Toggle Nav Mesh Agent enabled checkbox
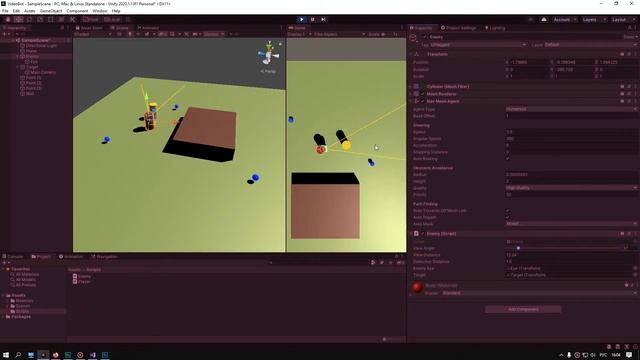 pyautogui.click(x=422, y=101)
